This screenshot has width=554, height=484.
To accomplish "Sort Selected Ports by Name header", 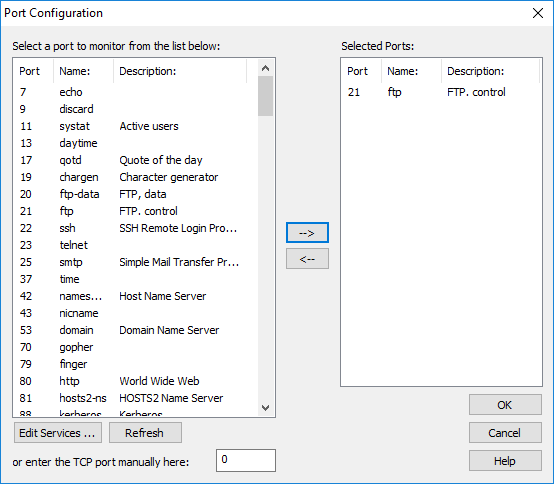I will point(412,71).
